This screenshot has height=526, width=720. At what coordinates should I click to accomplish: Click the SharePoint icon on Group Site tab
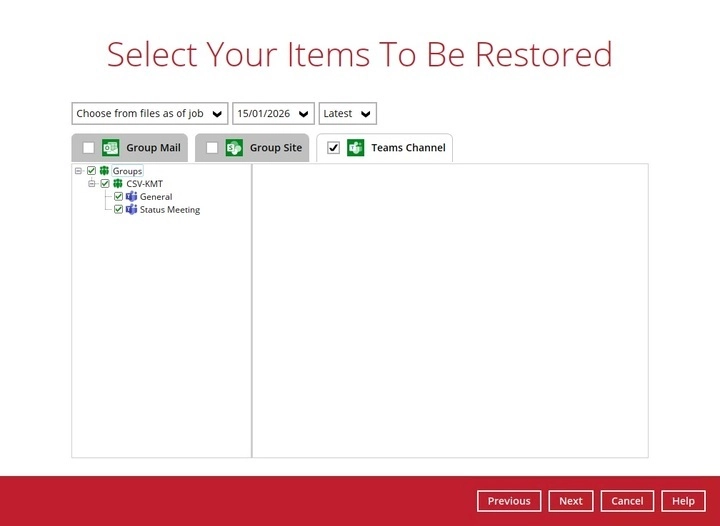click(x=235, y=148)
